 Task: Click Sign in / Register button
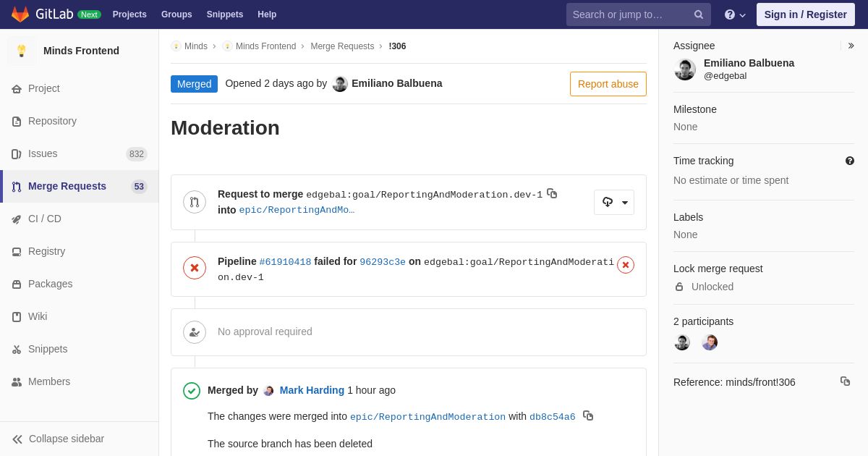coord(806,14)
